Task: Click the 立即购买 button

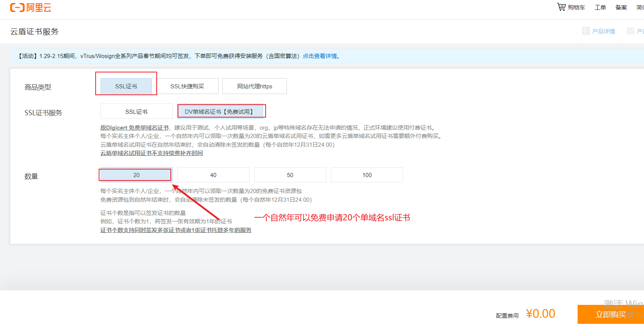Action: [x=611, y=314]
